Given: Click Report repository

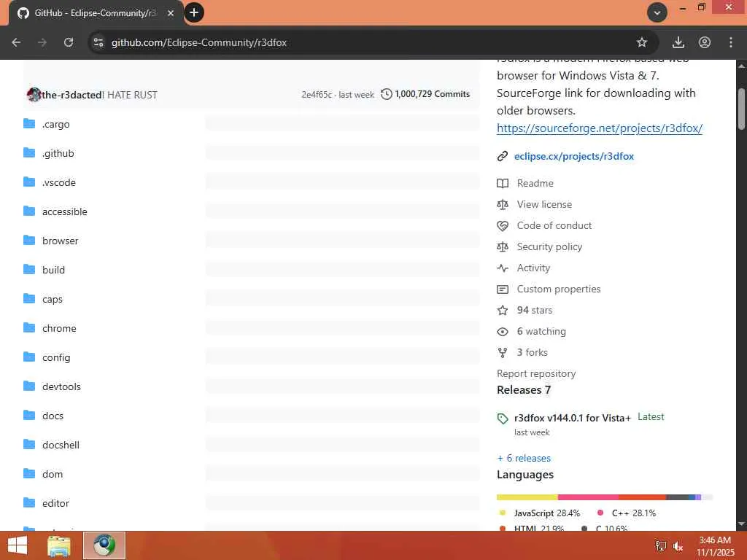Looking at the screenshot, I should [x=536, y=374].
